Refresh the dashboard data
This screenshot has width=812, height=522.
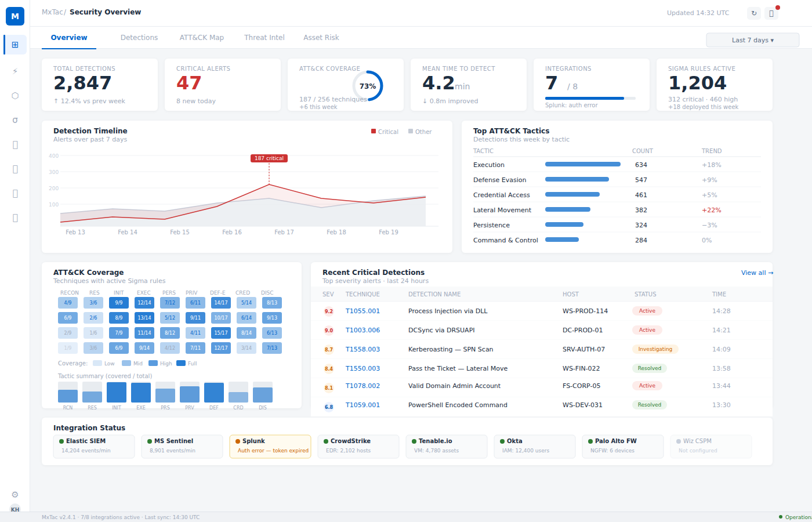point(753,12)
